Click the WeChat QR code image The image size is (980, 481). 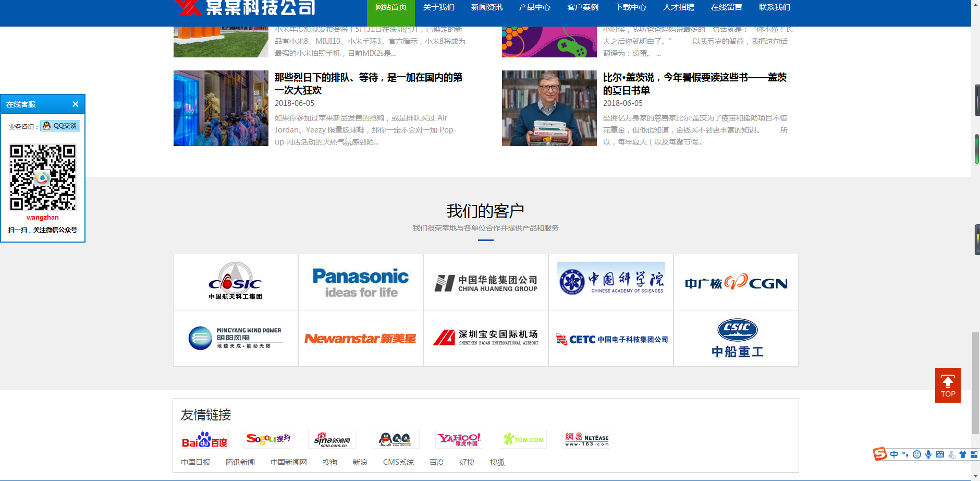point(43,177)
